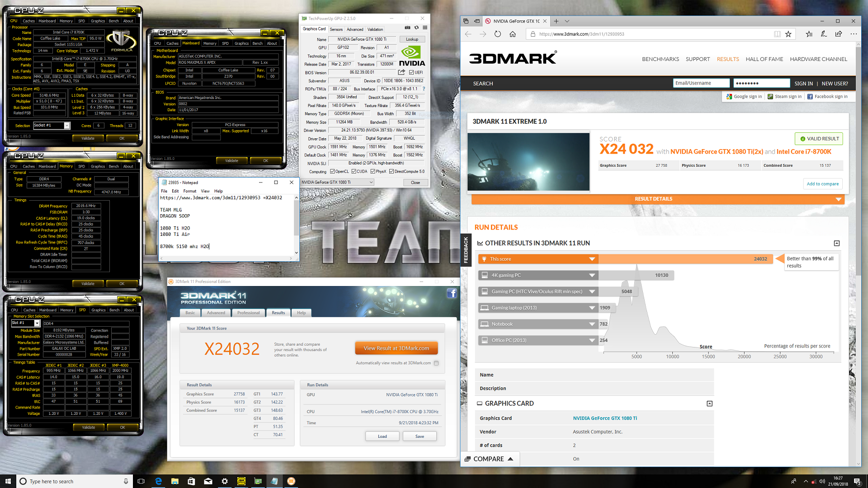Click the Bus Interface question mark in GPU-Z

click(424, 89)
